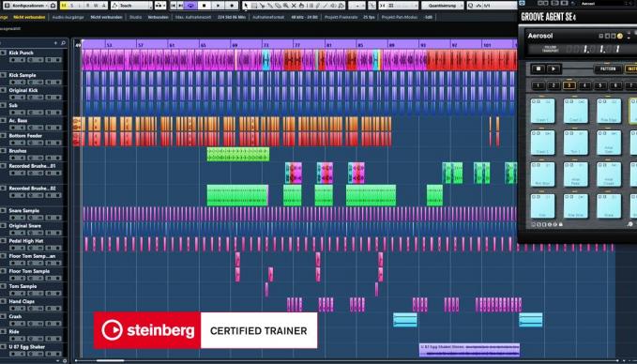Click the transport record button in the toolbar
The image size is (637, 364).
232,6
